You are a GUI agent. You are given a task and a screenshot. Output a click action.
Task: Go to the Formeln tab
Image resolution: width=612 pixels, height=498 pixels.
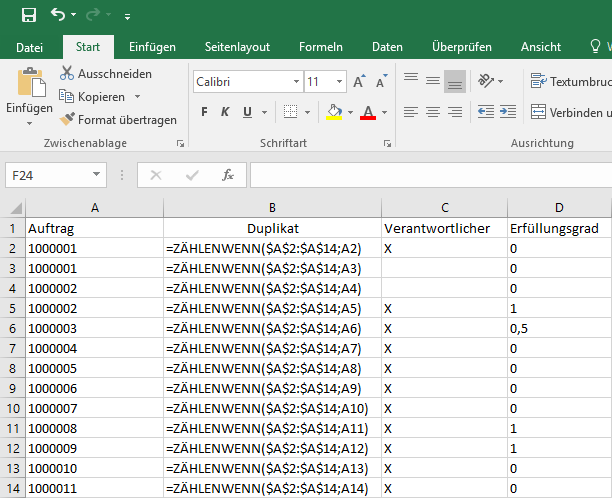click(321, 47)
